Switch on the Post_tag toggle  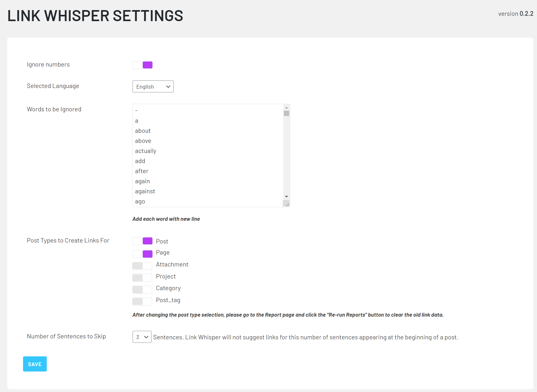coord(142,301)
